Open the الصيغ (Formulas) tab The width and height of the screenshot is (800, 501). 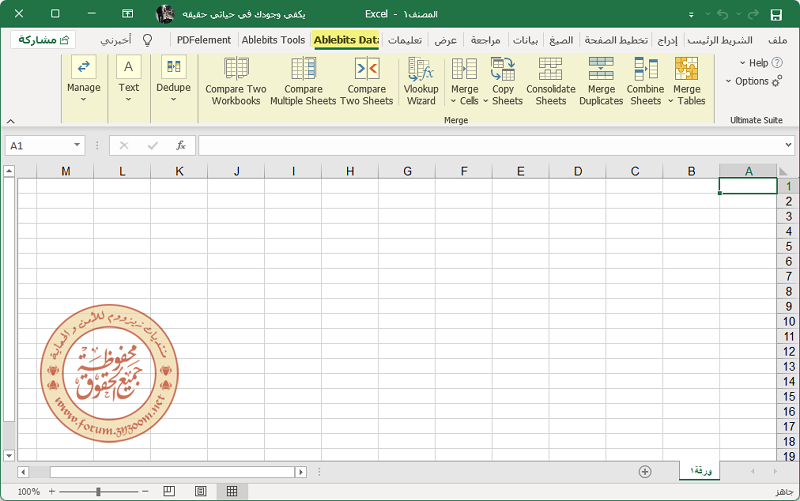pyautogui.click(x=561, y=40)
